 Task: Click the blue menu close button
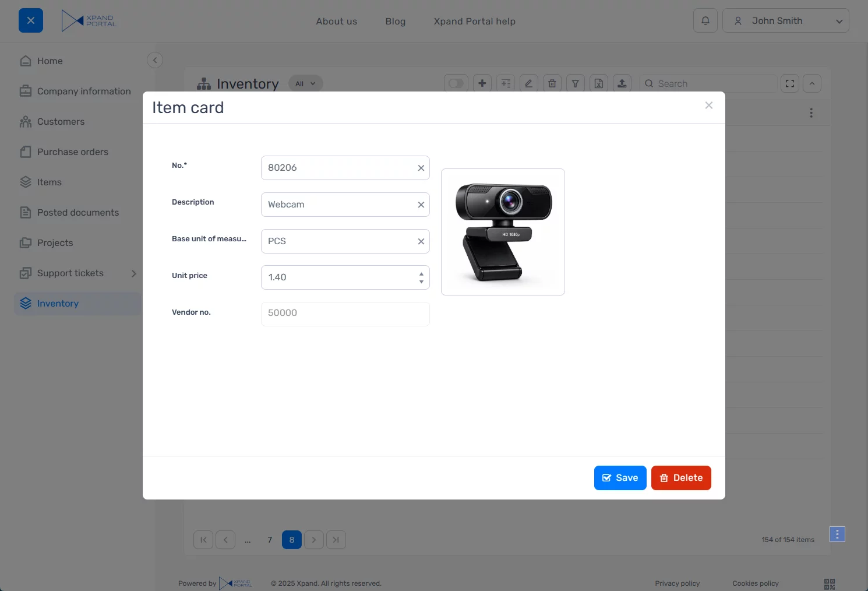click(x=31, y=21)
